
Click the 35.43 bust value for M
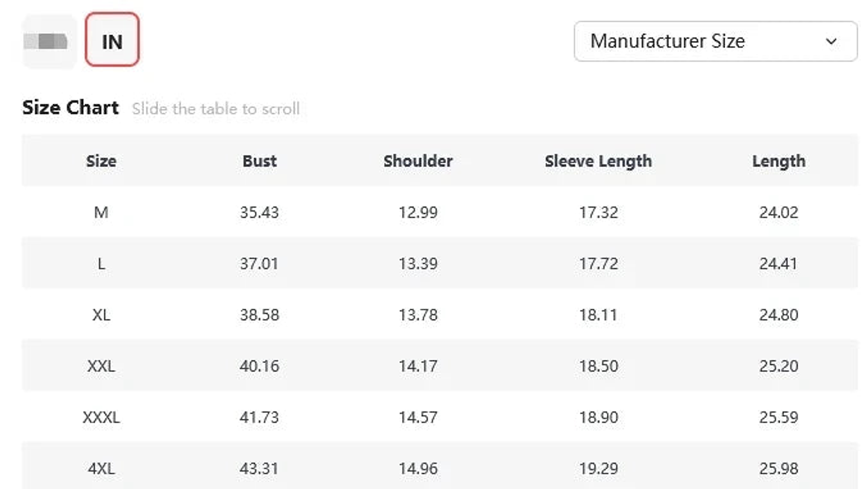(x=259, y=212)
